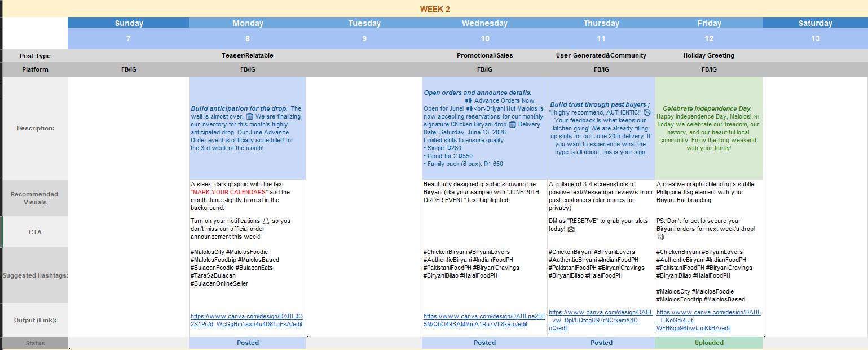Open Thursday's Canva design link
This screenshot has height=350, width=868.
tap(601, 320)
